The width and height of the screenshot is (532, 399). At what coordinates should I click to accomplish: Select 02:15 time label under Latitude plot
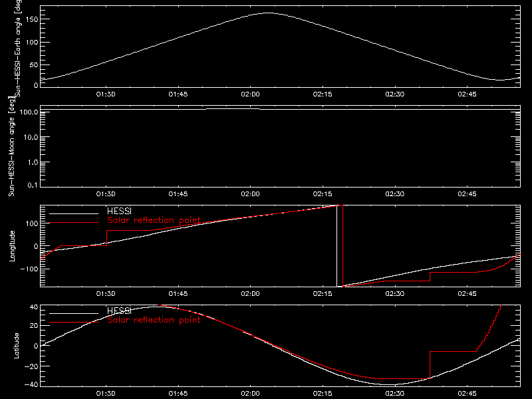[x=323, y=393]
